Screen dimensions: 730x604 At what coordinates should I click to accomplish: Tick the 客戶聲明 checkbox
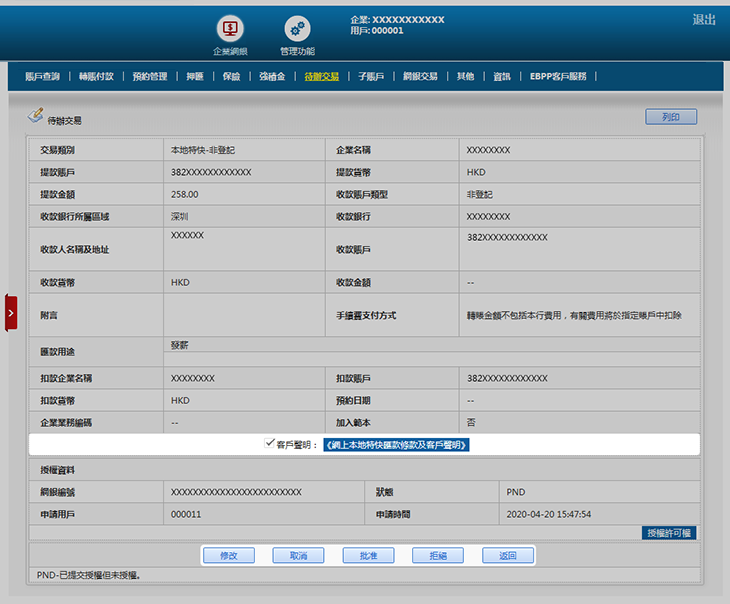270,443
